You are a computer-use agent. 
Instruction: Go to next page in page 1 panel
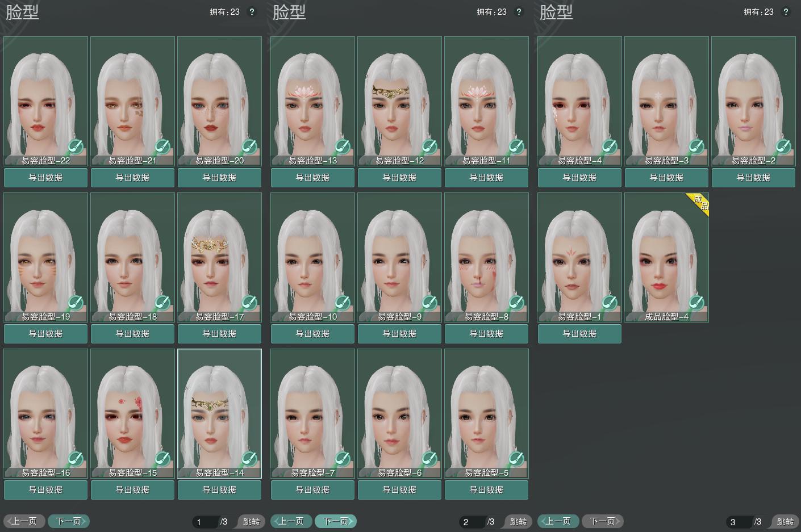tap(69, 521)
